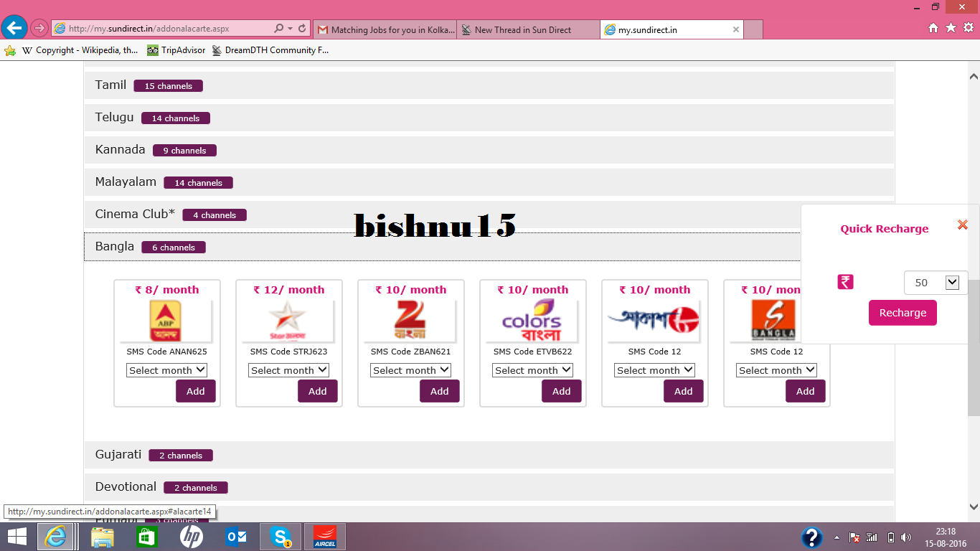Expand the Tamil channels section

(x=489, y=85)
